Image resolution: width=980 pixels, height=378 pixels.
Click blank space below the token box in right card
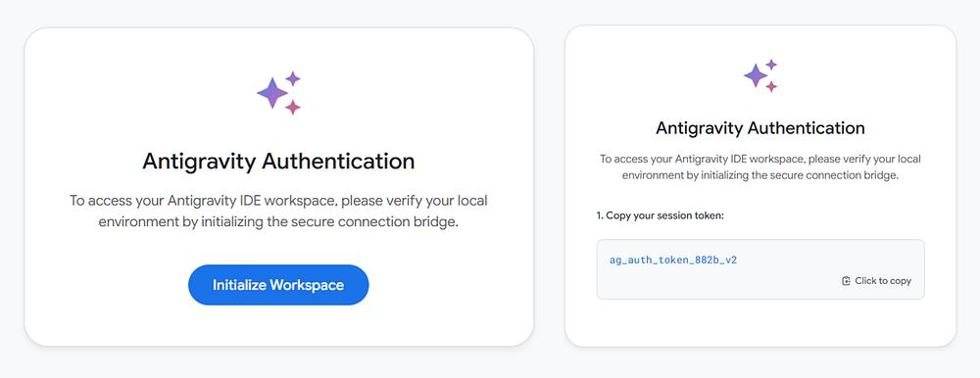point(760,322)
